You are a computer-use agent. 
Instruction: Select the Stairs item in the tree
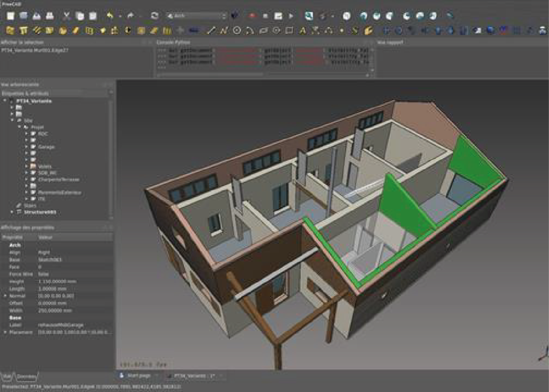click(30, 205)
